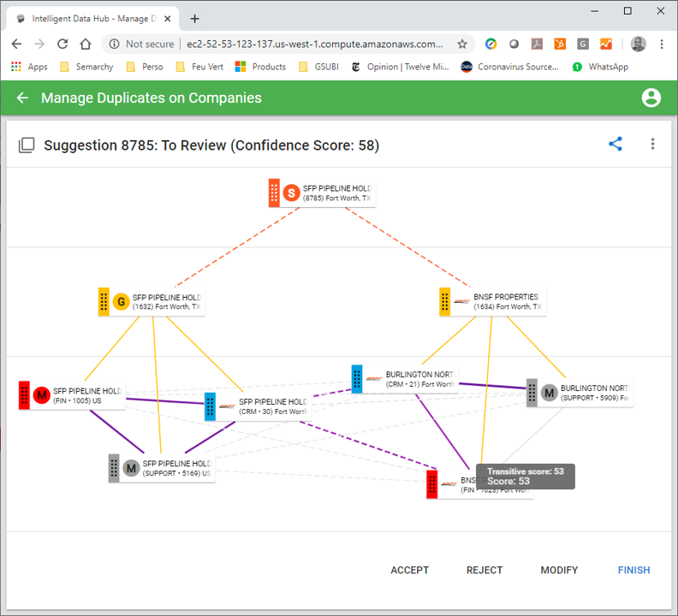Open the Apps bookmarks shortcut
The image size is (678, 616).
point(29,67)
